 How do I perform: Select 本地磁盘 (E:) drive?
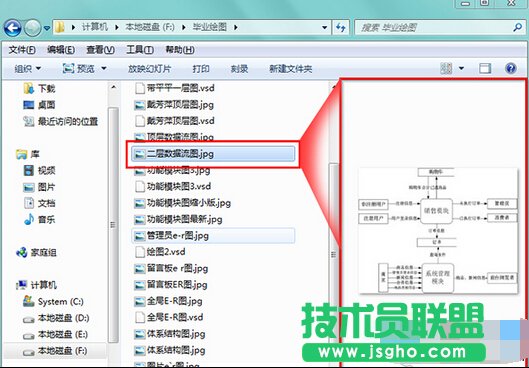click(x=55, y=335)
